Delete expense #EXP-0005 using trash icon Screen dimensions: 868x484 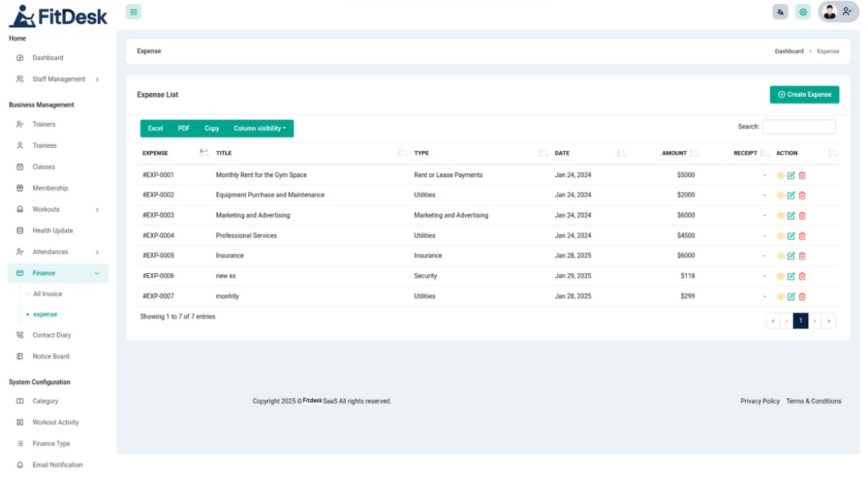coord(802,256)
